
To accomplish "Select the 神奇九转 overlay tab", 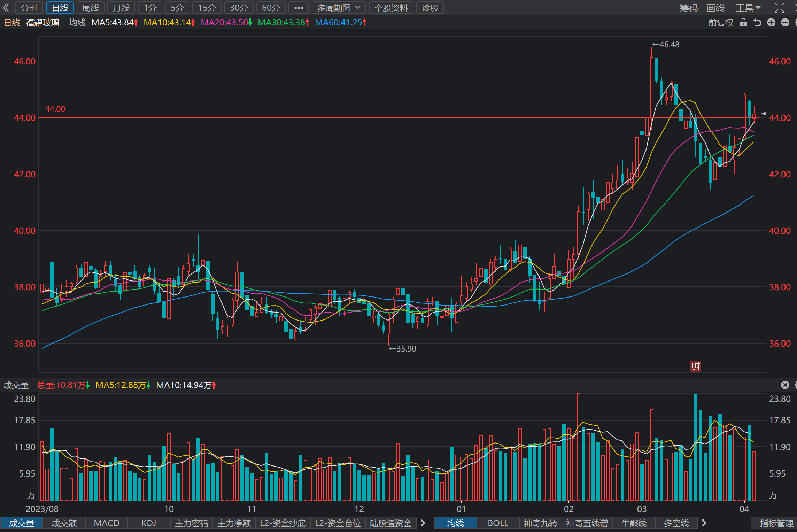I will tap(541, 523).
